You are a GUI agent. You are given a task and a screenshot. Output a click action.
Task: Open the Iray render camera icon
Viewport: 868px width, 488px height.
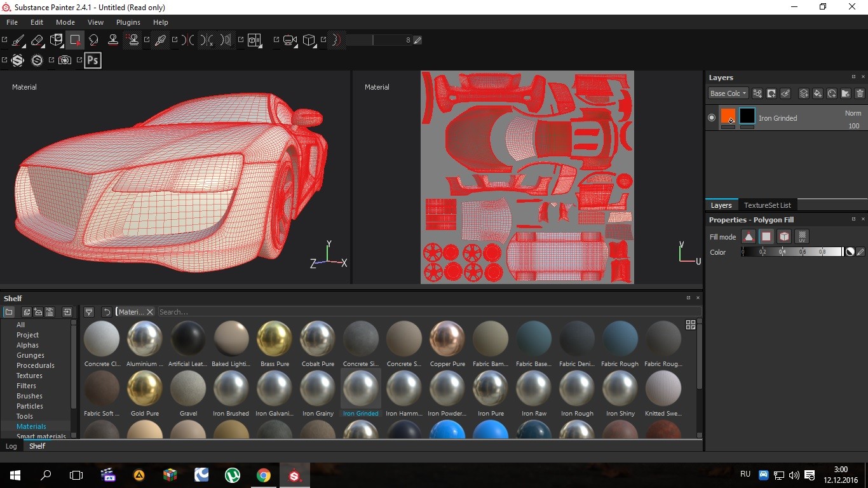(65, 60)
